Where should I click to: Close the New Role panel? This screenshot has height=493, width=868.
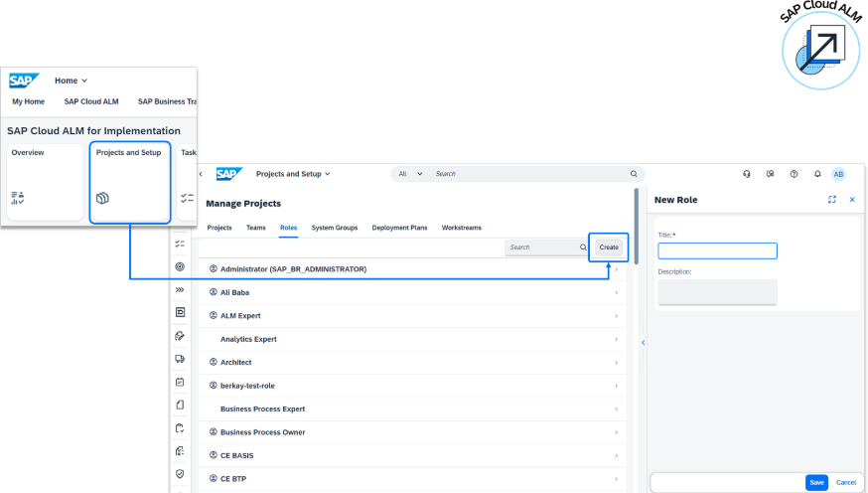[851, 200]
